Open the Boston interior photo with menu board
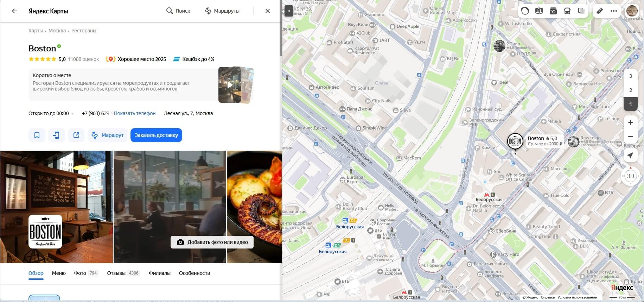Screen dimensions: 644x302 pyautogui.click(x=57, y=207)
